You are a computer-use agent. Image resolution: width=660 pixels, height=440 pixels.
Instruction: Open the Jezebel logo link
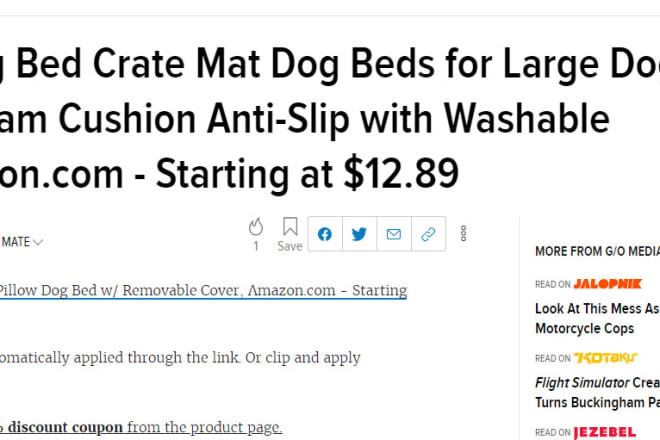pos(604,432)
